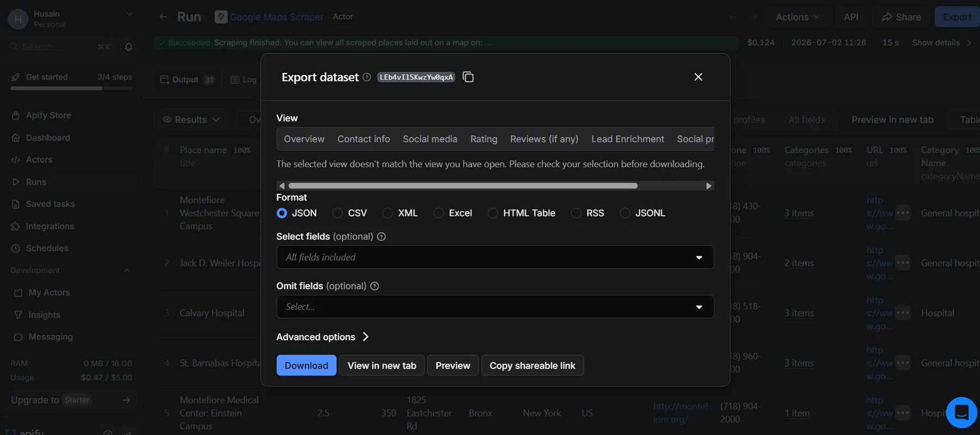
Task: Close the Export dataset dialog
Action: pyautogui.click(x=698, y=77)
